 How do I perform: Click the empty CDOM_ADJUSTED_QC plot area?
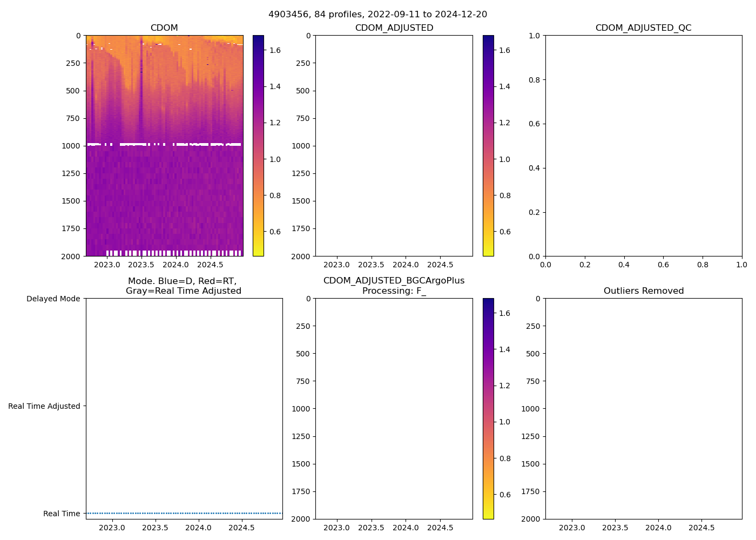coord(643,146)
